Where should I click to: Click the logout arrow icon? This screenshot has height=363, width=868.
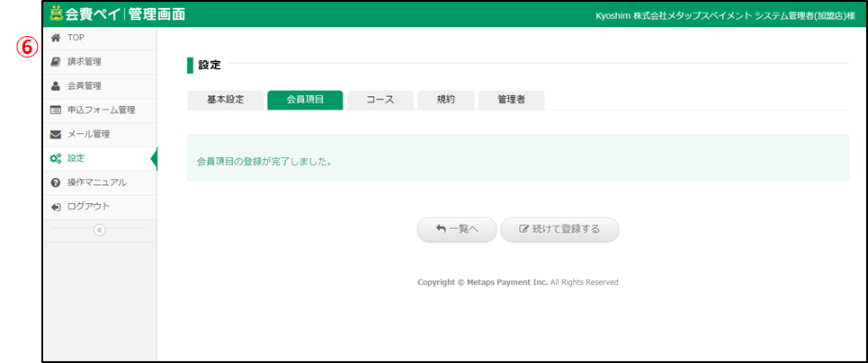pyautogui.click(x=56, y=207)
